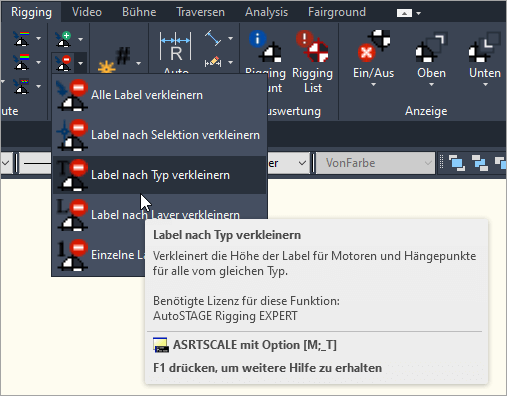Open the VonFarbe color dropdown
507x396 pixels.
click(375, 163)
